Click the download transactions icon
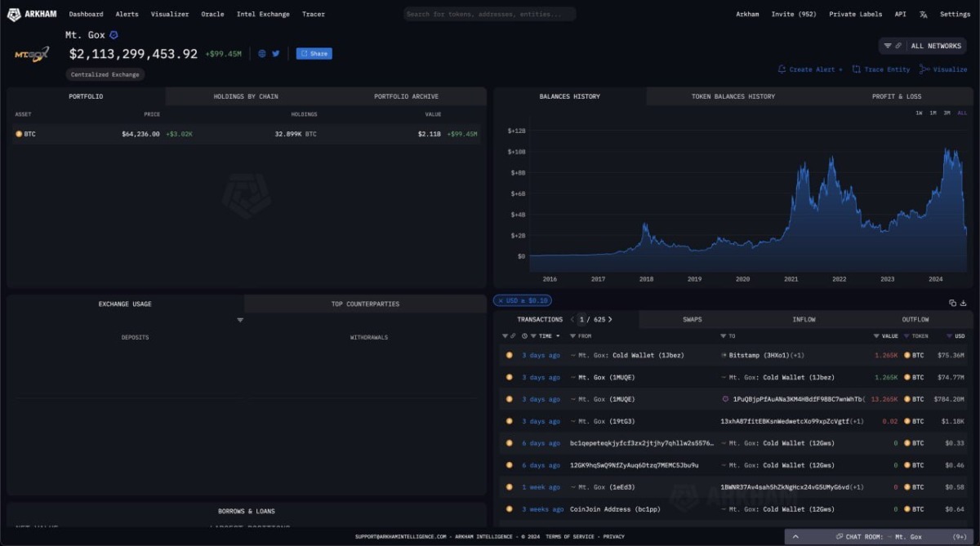This screenshot has height=546, width=980. (964, 303)
